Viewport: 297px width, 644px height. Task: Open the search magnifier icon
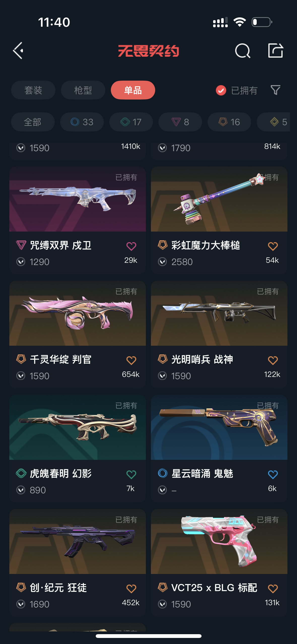[243, 51]
